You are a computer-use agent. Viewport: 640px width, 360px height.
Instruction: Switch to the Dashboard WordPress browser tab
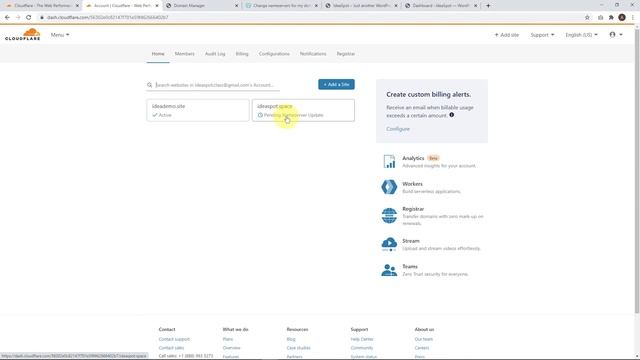441,6
